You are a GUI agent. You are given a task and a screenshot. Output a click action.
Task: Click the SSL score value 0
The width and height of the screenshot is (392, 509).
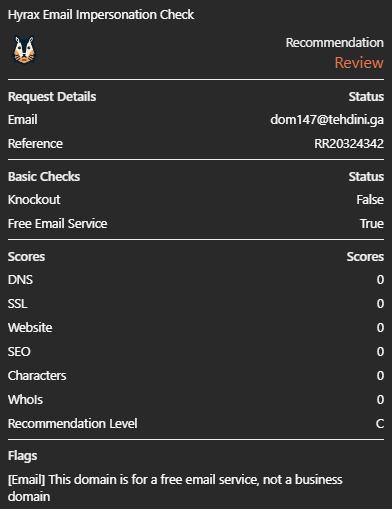(380, 304)
